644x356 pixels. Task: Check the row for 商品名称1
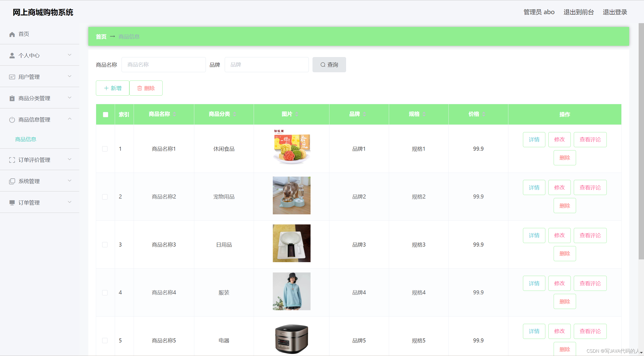[x=105, y=149]
